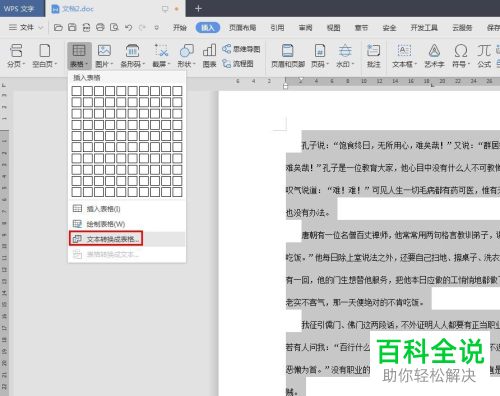This screenshot has width=500, height=396.
Task: Open a new tab with the plus button
Action: 198,8
